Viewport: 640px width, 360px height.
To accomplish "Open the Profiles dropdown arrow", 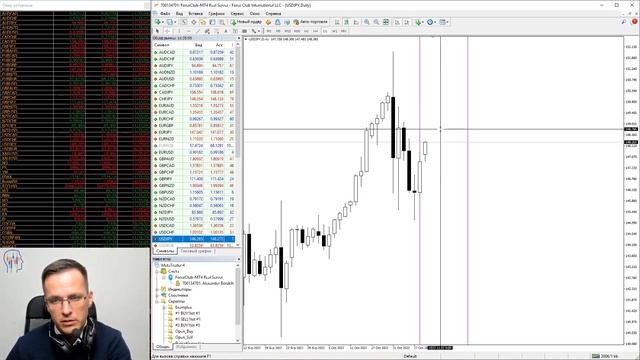I will point(175,22).
